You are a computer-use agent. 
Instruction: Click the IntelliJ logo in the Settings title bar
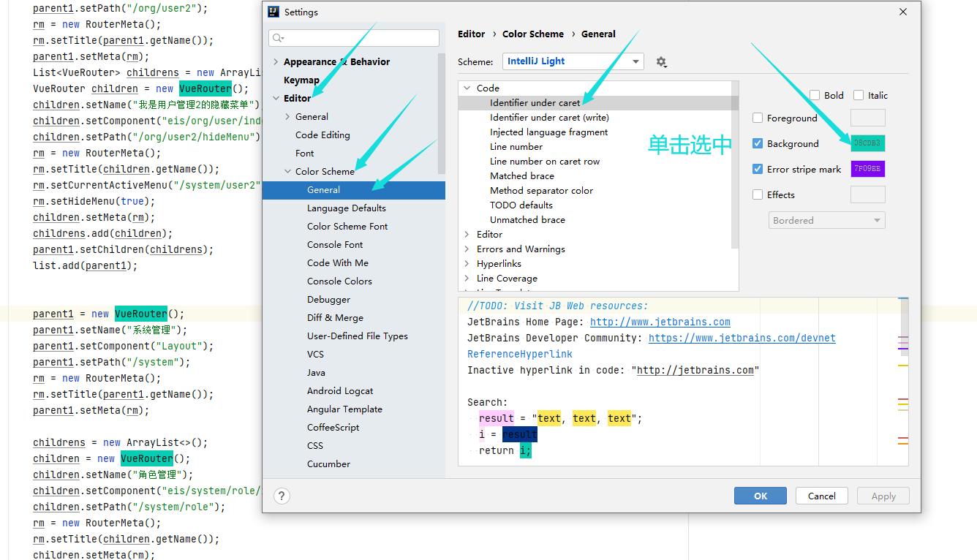click(274, 12)
